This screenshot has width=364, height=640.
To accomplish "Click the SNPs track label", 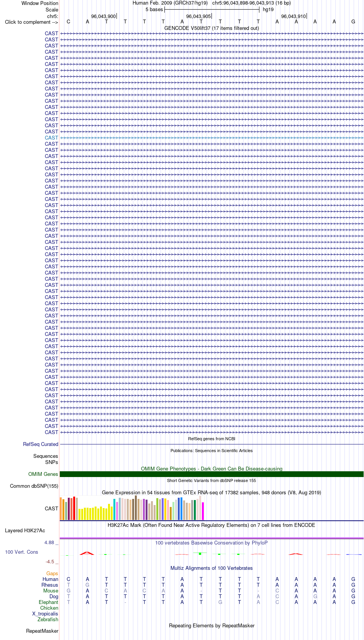I will (52, 462).
